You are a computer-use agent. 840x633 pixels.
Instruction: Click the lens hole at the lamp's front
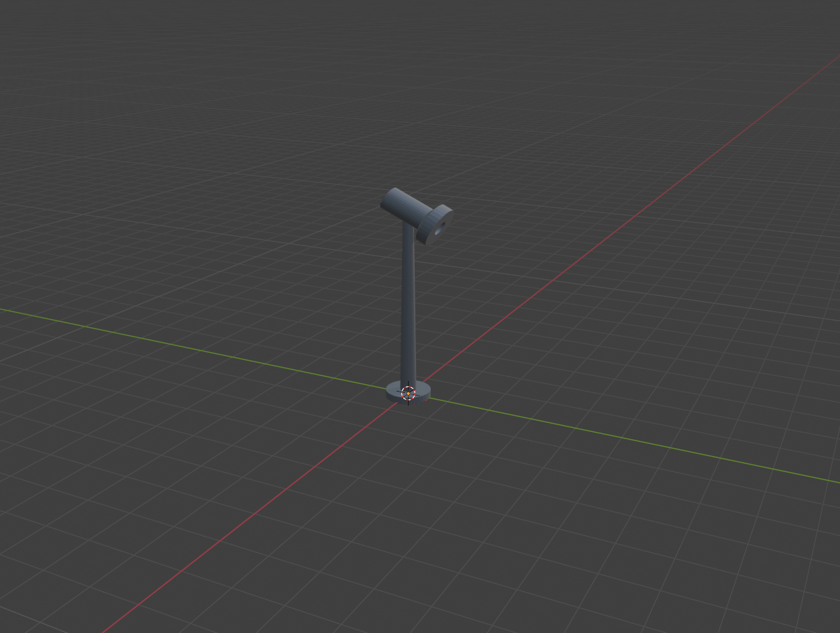pyautogui.click(x=439, y=229)
